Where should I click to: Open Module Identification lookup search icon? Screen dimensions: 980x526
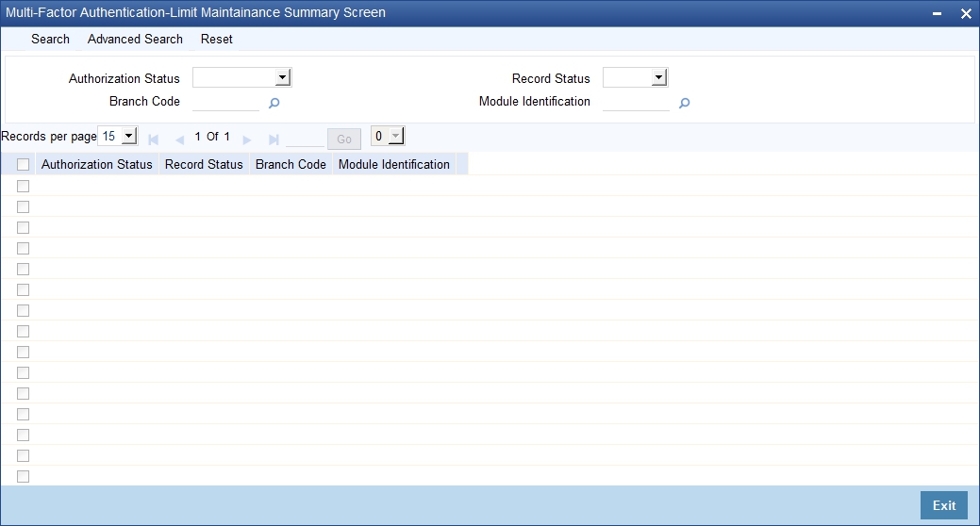pyautogui.click(x=685, y=103)
